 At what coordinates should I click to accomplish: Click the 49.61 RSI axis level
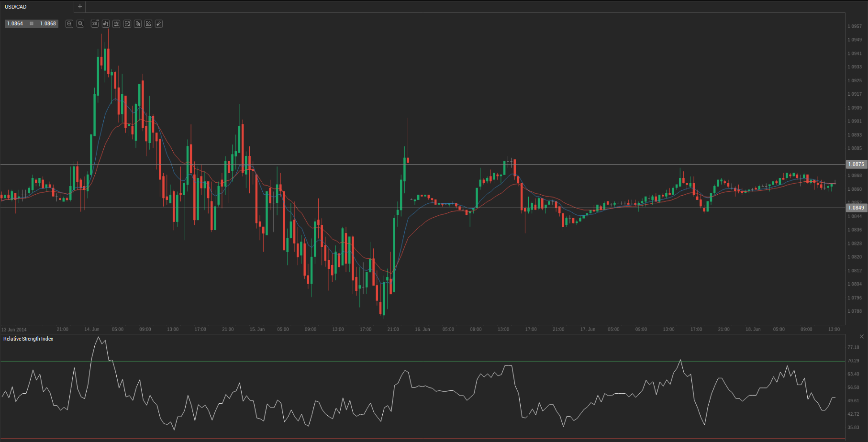[x=853, y=401]
